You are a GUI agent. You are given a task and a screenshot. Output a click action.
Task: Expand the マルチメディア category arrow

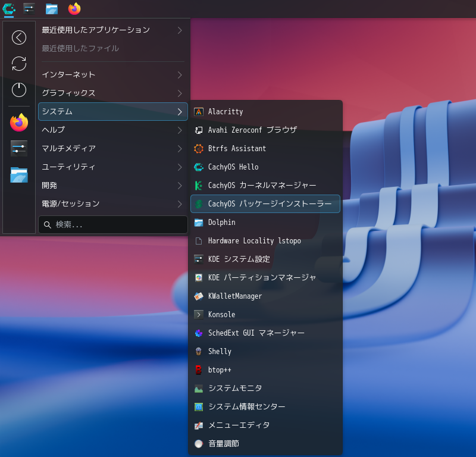[180, 149]
